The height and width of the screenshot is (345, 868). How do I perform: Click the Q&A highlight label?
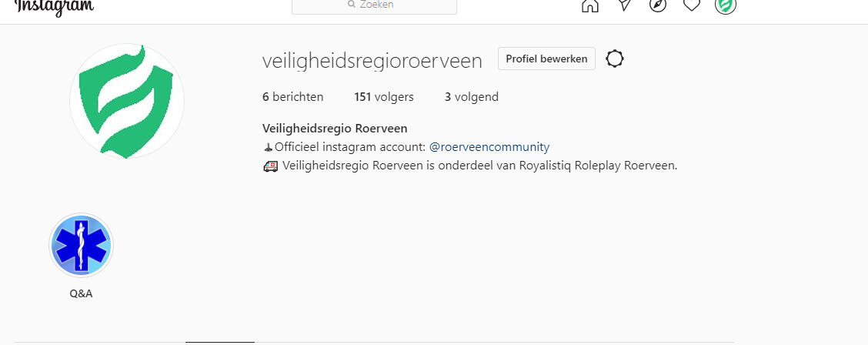pos(81,294)
